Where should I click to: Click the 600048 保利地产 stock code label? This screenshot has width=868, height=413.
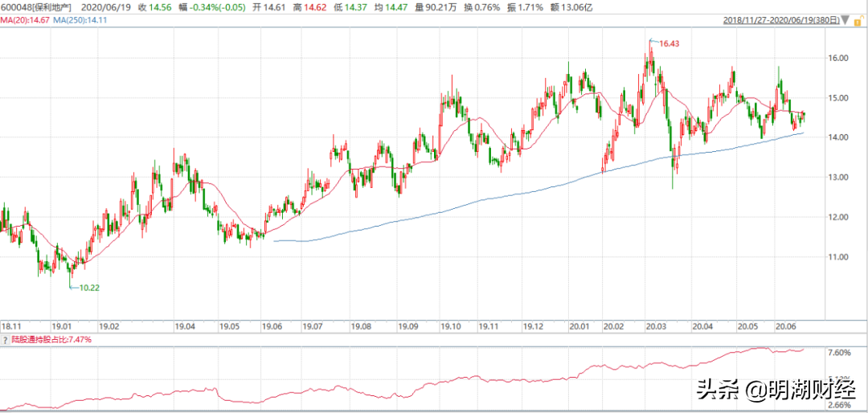[36, 7]
